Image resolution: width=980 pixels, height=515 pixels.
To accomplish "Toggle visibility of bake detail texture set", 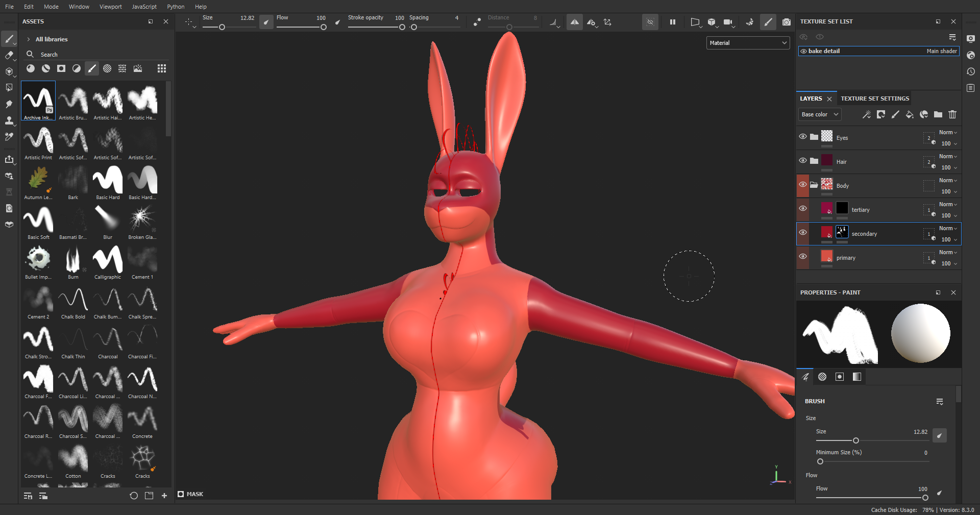I will [803, 51].
